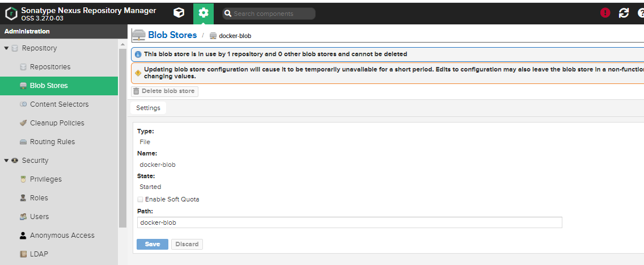Open the Browse cube icon in header
Viewport: 644px width, 265px height.
point(179,13)
